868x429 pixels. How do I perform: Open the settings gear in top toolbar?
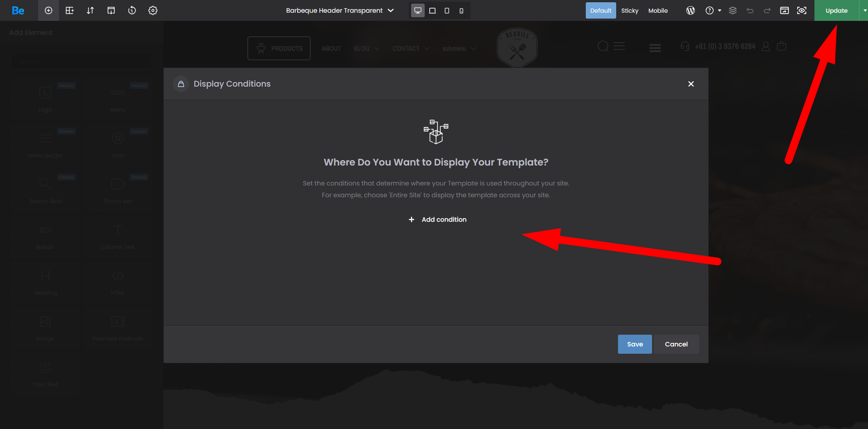(153, 10)
